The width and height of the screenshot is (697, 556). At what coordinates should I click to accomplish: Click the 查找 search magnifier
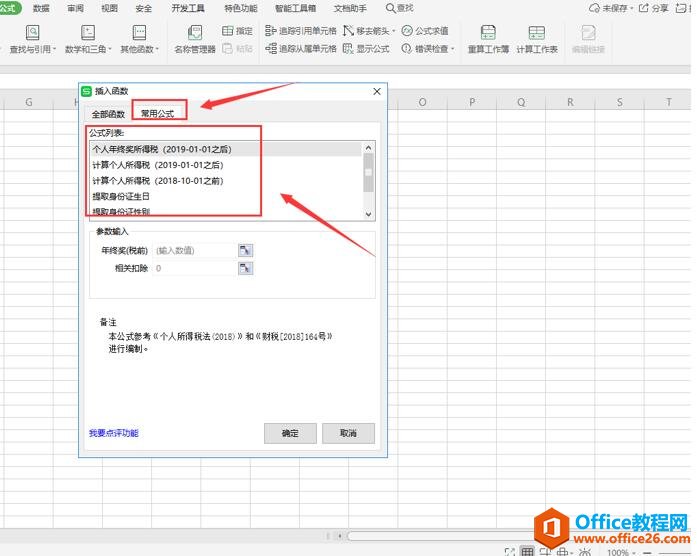click(390, 8)
